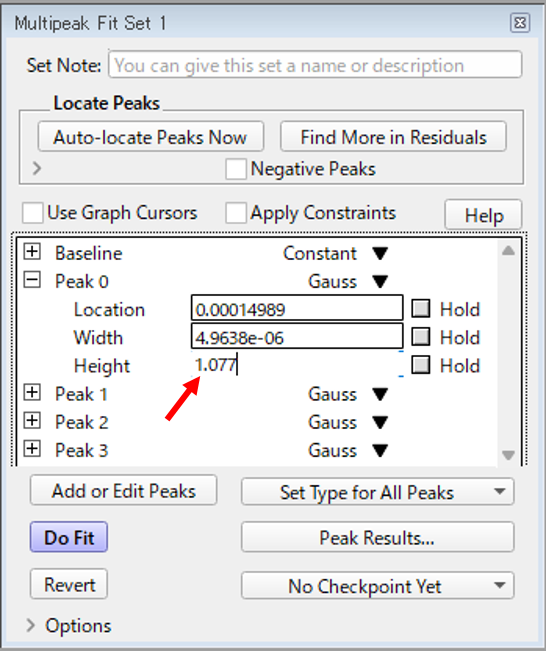546x651 pixels.
Task: Expand the Options disclosure chevron
Action: click(30, 625)
